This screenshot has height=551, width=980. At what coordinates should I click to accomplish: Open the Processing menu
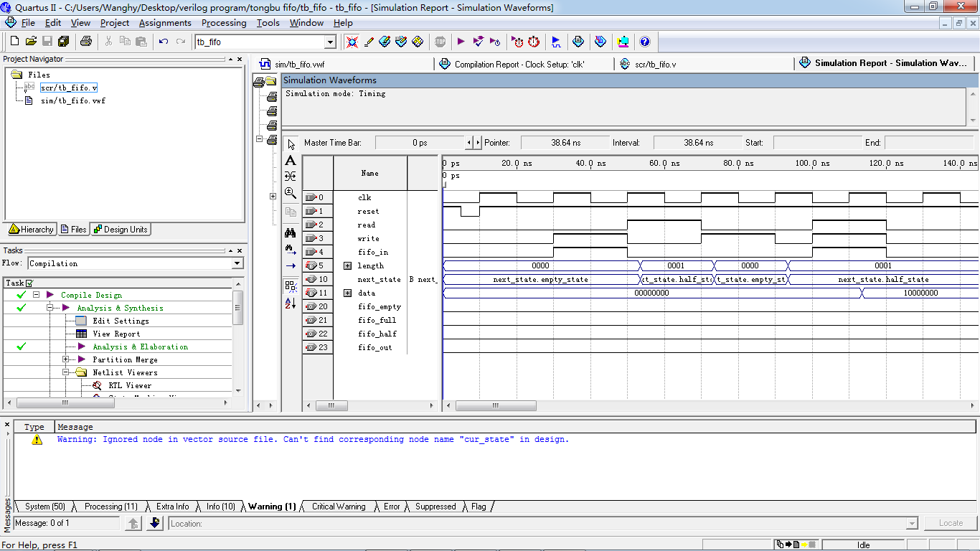point(224,23)
